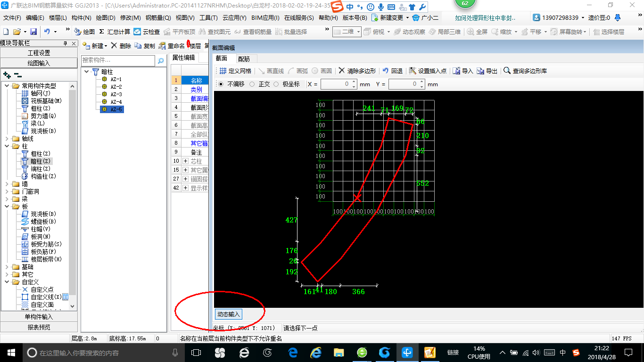Click 回退 step-back tool
The height and width of the screenshot is (362, 644).
tap(392, 71)
